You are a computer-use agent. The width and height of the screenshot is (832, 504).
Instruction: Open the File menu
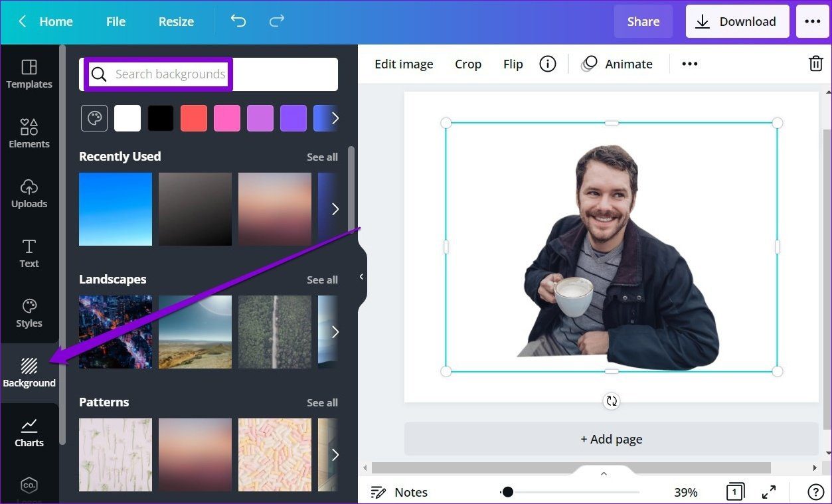(x=116, y=21)
